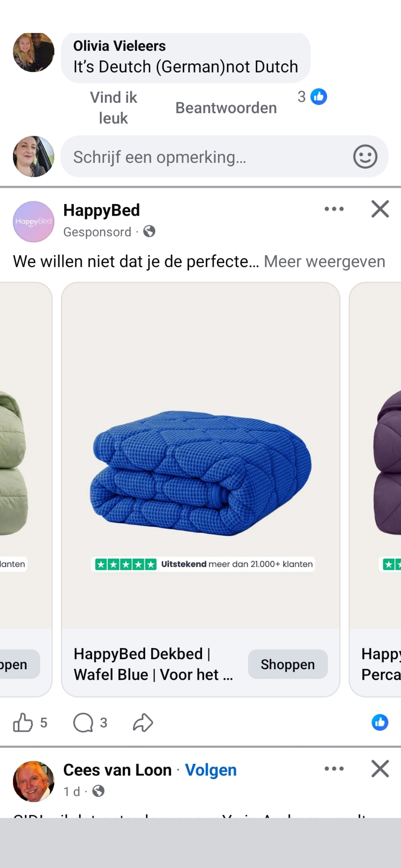Tap the emoji smiley icon in comment box
This screenshot has height=868, width=401.
pyautogui.click(x=365, y=157)
